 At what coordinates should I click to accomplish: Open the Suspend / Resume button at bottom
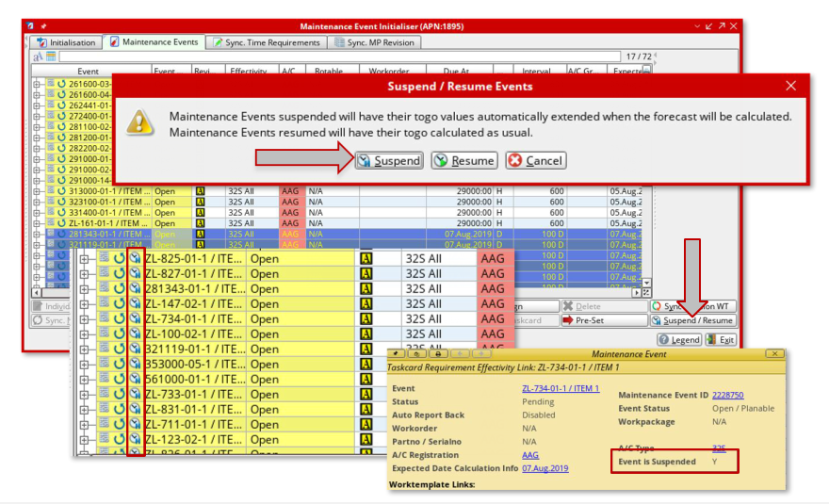692,320
